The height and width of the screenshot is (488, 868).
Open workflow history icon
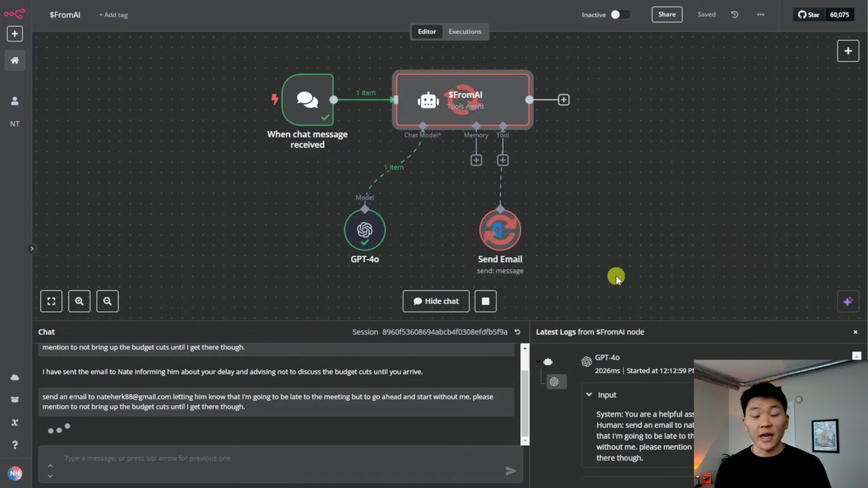point(734,14)
